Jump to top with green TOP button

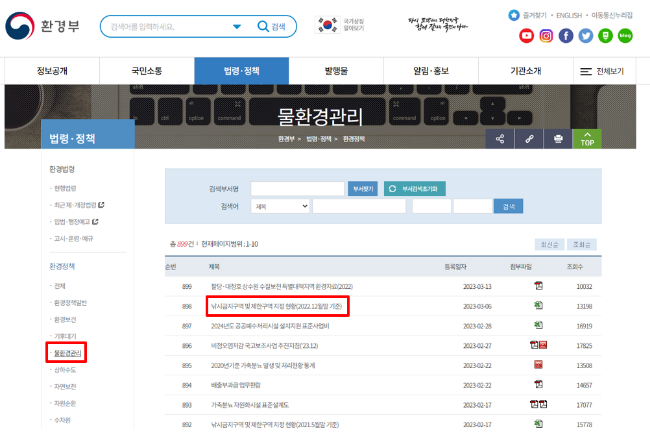(587, 139)
